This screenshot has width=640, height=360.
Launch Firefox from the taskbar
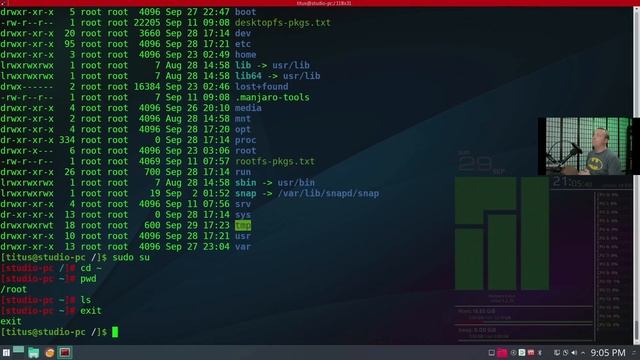[x=49, y=353]
